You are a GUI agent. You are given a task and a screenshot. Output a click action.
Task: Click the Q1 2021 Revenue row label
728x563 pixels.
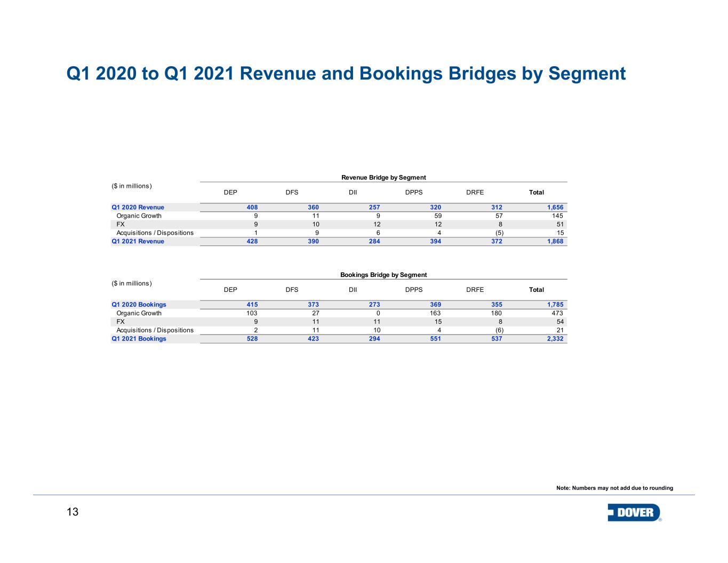[x=138, y=241]
